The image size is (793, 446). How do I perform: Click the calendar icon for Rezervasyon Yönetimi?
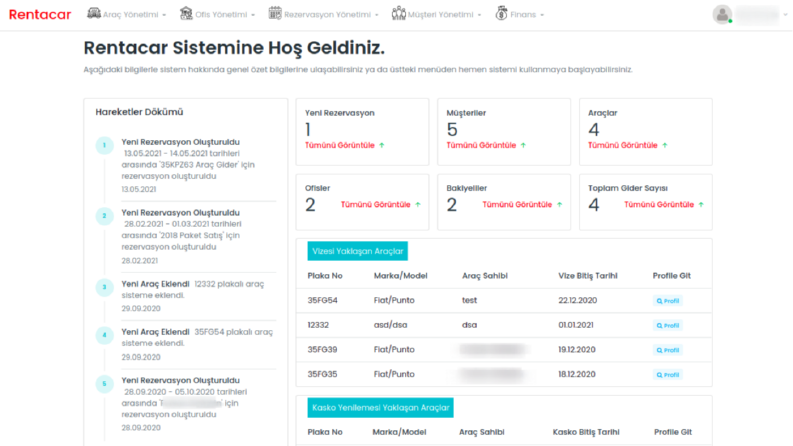(x=275, y=14)
